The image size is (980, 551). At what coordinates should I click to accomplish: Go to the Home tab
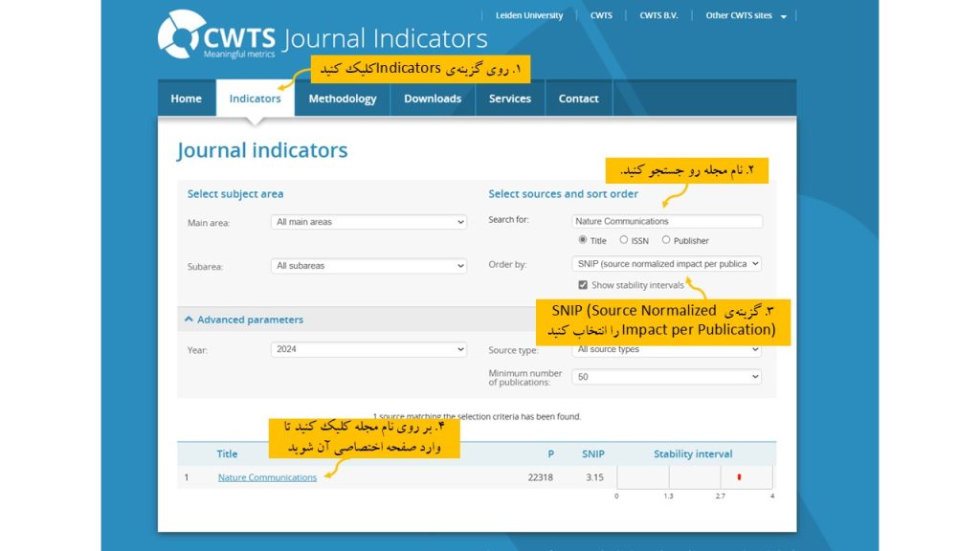186,98
